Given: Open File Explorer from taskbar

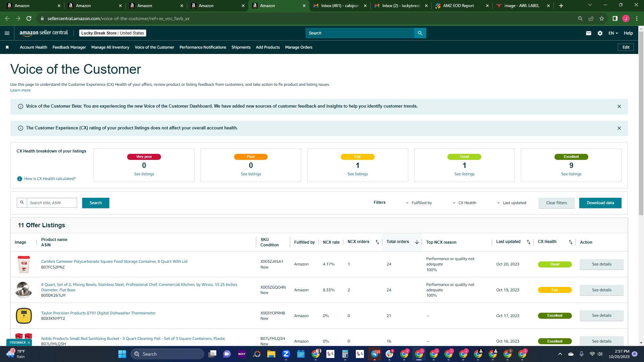Looking at the screenshot, I should coord(271,354).
